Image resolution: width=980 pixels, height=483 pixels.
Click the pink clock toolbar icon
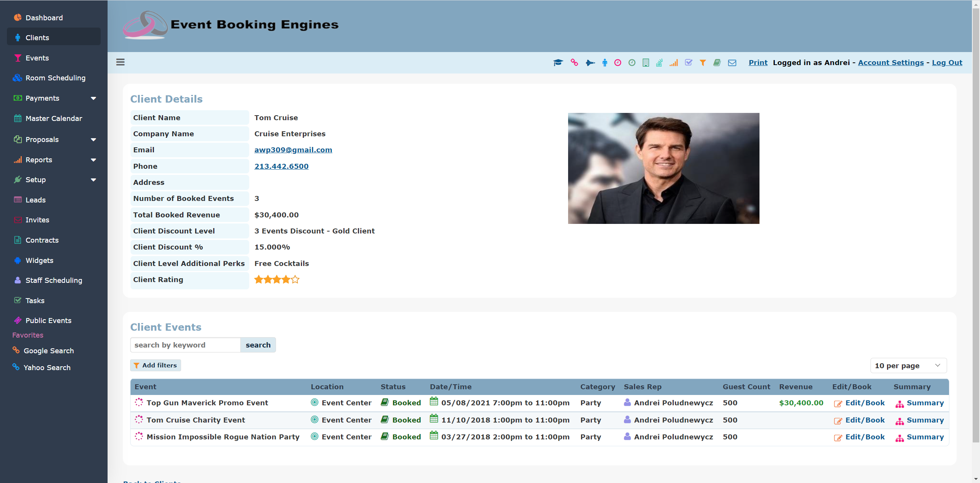click(x=617, y=63)
